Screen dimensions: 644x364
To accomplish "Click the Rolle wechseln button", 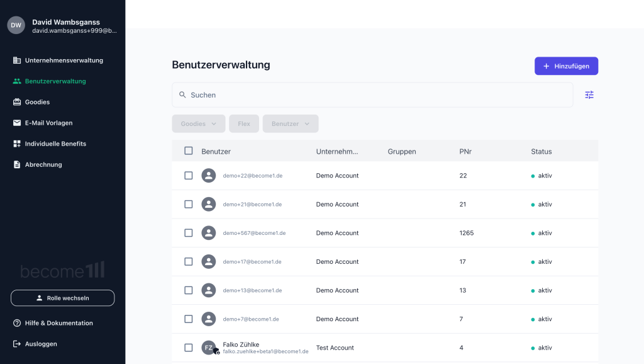I will [62, 298].
